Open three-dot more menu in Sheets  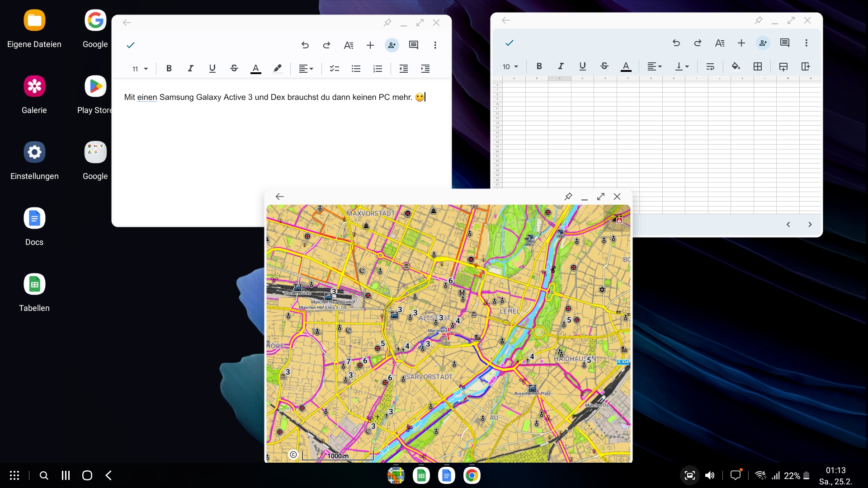(x=807, y=43)
